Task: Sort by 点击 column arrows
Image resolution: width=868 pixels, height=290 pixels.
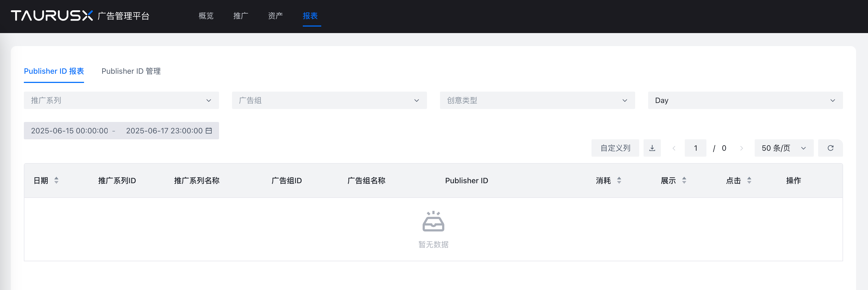Action: point(749,181)
